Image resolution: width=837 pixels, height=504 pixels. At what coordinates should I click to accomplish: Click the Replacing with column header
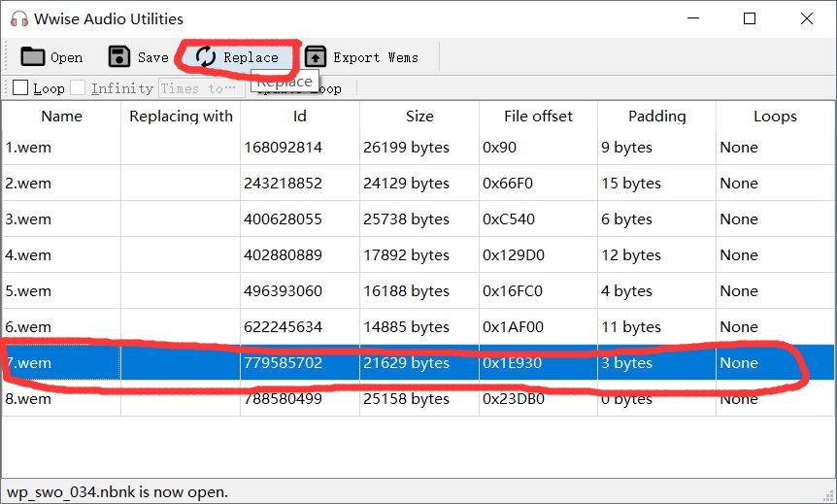tap(181, 116)
